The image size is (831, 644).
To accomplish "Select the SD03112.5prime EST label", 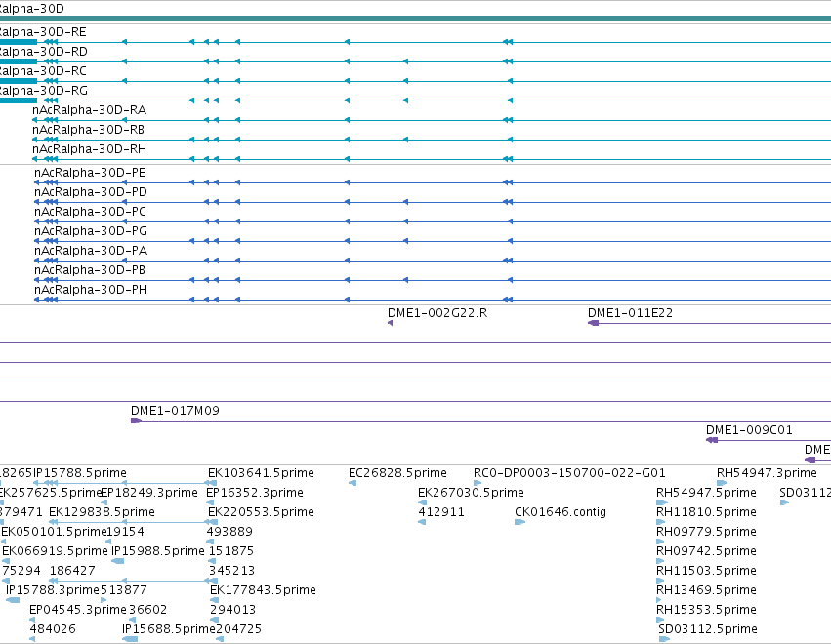I will [708, 629].
